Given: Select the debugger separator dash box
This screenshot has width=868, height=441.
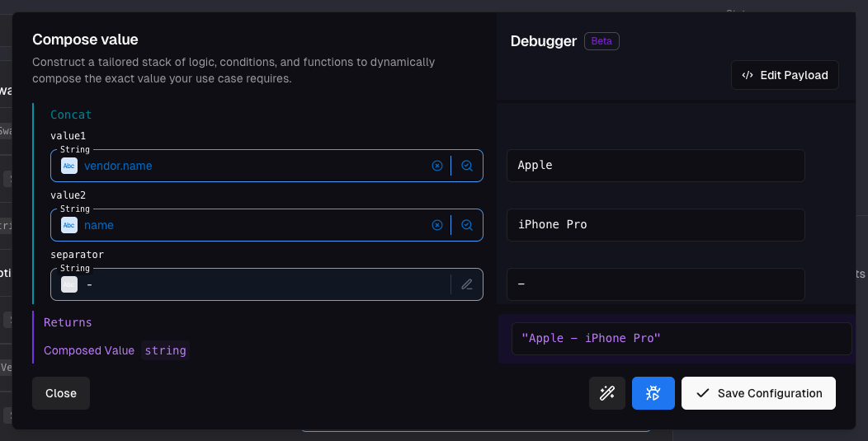Looking at the screenshot, I should (655, 284).
